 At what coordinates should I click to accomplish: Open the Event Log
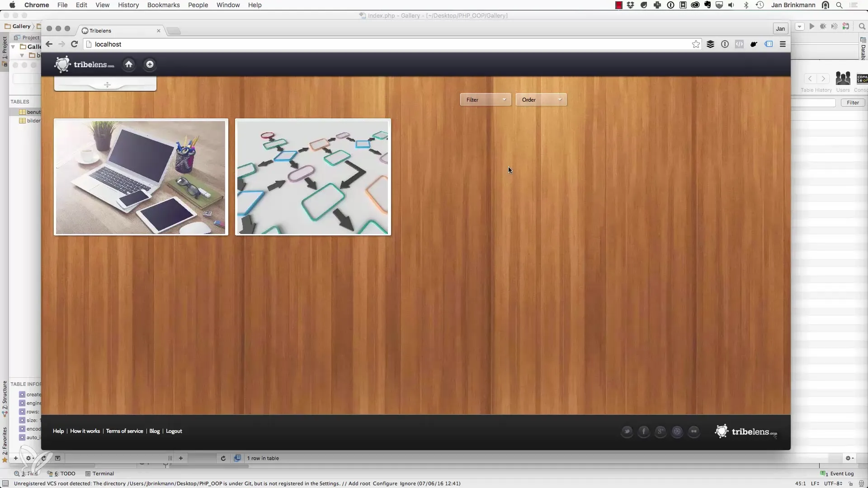pos(837,474)
